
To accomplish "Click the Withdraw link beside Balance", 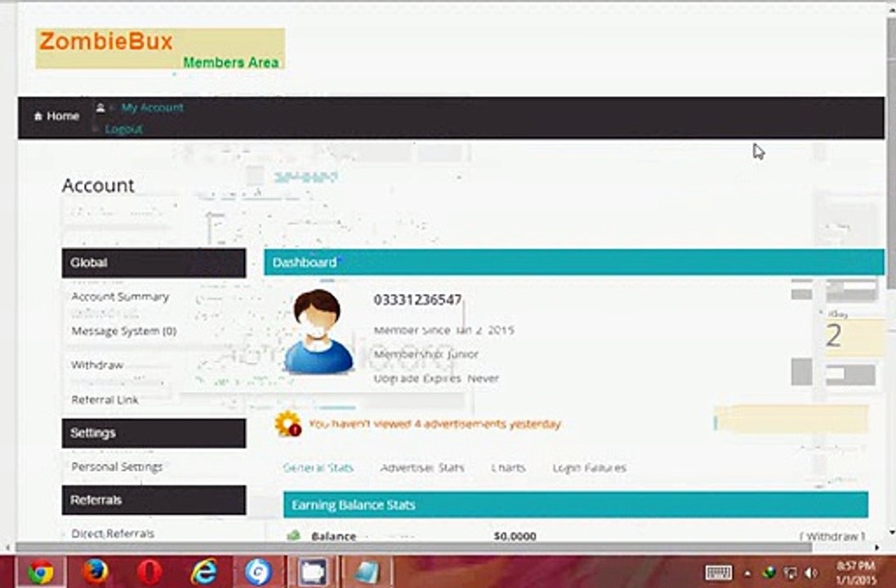I will coord(832,536).
